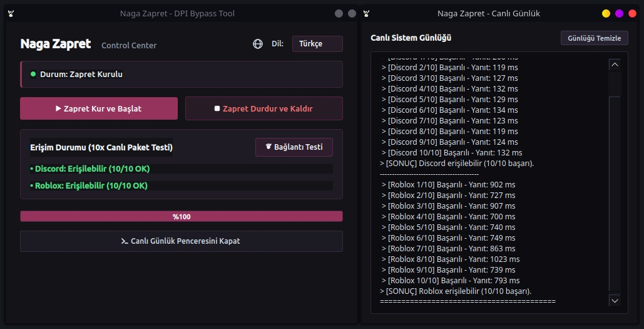The image size is (644, 329).
Task: Click log line Roblox 2/10 Yanıt: 727 ms
Action: pos(449,196)
